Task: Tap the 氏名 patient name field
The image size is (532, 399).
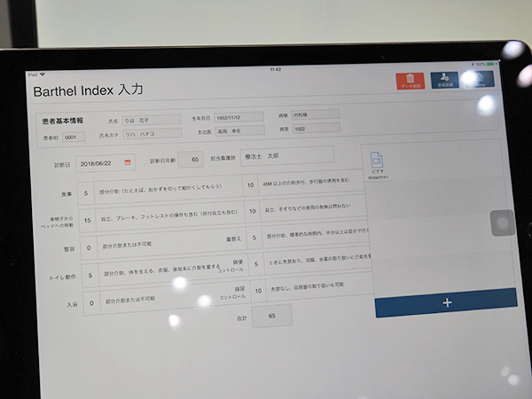Action: point(151,118)
